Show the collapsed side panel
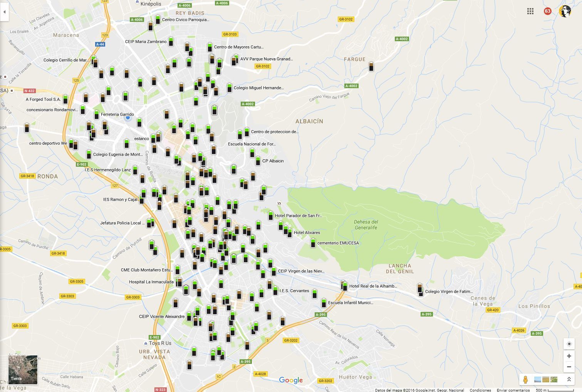 click(4, 12)
